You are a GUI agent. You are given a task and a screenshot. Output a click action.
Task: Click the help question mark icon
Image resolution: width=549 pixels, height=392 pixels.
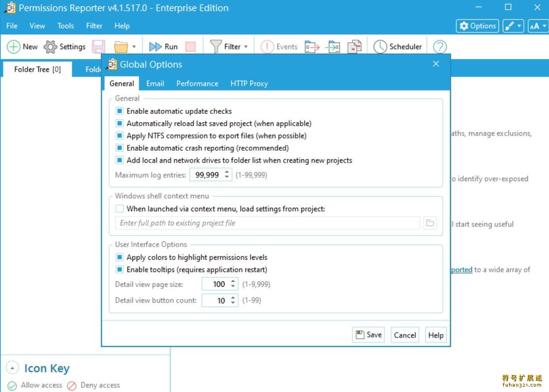[x=440, y=47]
